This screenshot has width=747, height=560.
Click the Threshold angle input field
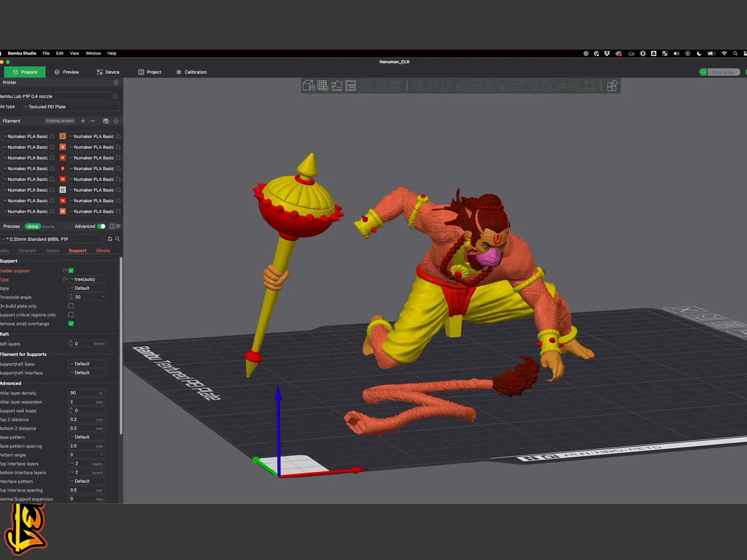87,297
